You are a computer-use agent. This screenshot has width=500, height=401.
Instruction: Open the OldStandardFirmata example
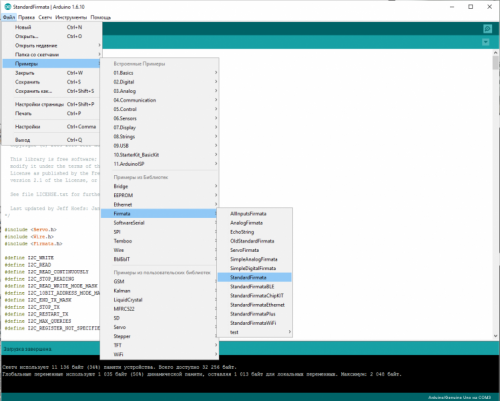[255, 241]
